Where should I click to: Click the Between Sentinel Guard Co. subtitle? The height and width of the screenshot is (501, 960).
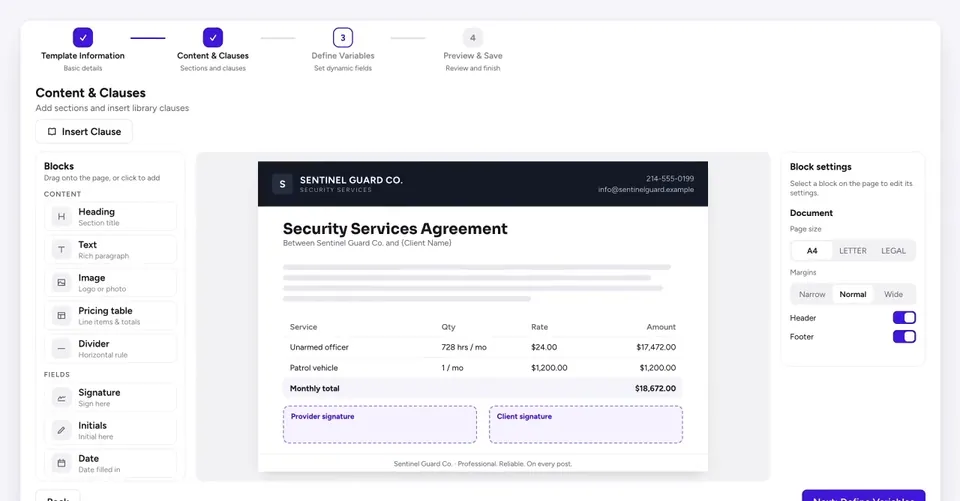(367, 243)
